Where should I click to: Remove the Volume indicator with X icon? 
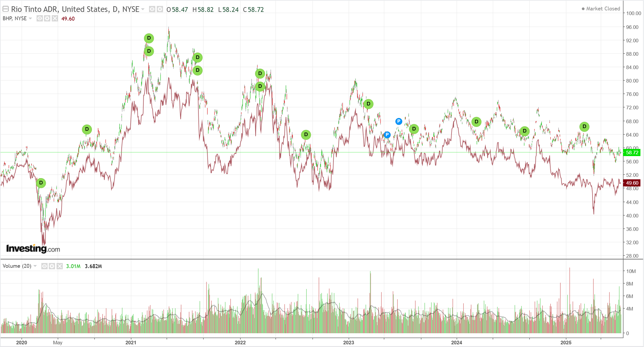60,266
